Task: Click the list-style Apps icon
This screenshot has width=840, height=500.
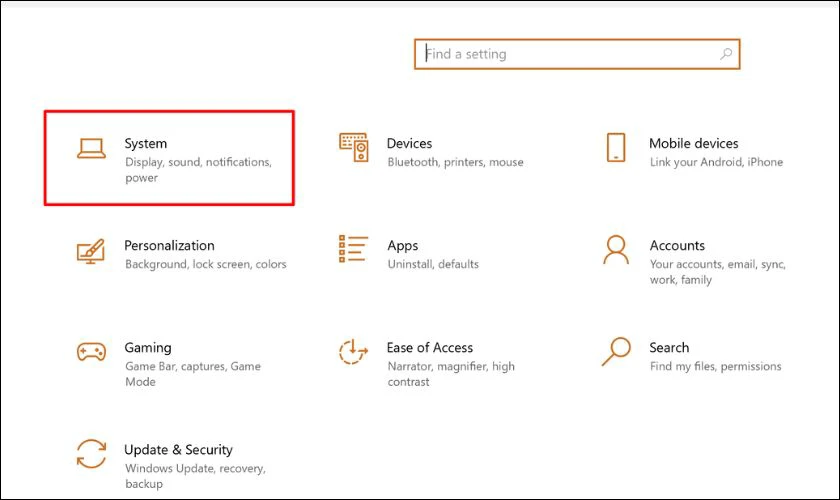Action: tap(353, 249)
